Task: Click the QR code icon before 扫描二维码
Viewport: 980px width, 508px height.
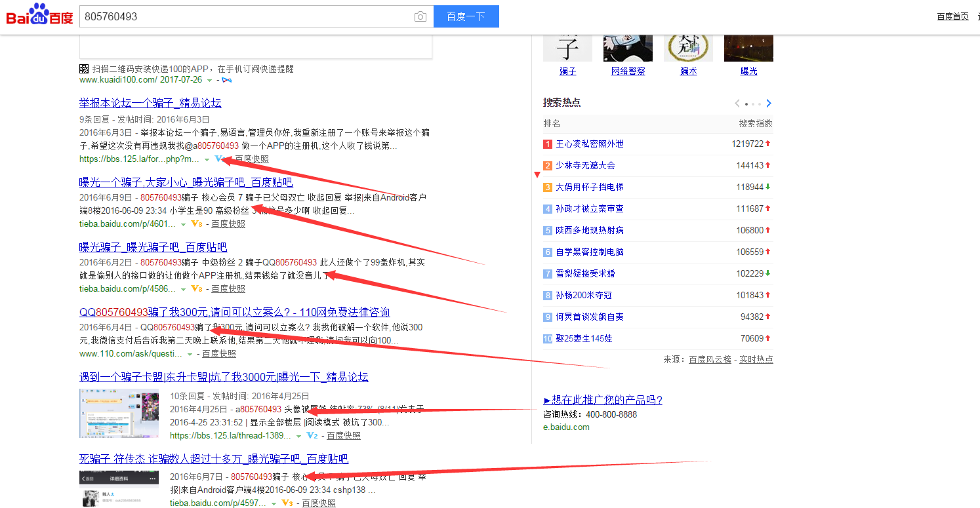Action: pos(84,69)
